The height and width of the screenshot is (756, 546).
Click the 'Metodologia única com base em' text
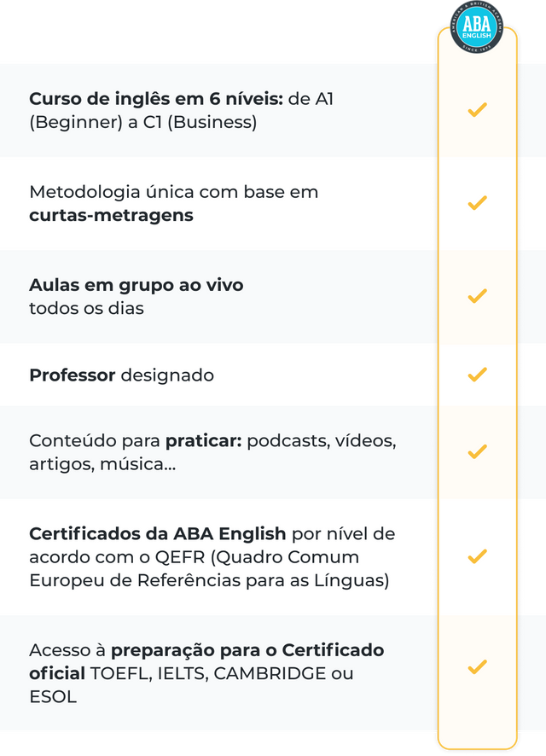[x=174, y=192]
